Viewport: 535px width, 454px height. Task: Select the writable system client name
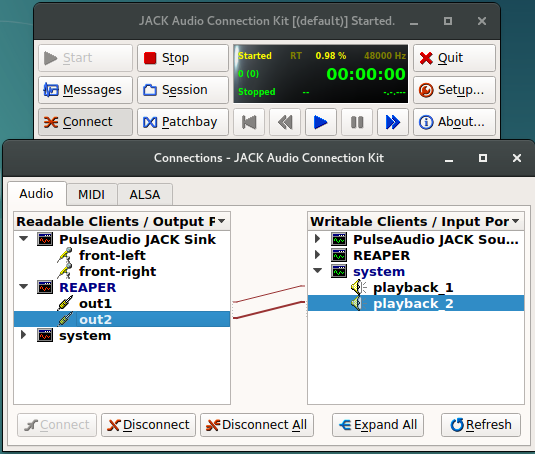(x=379, y=272)
